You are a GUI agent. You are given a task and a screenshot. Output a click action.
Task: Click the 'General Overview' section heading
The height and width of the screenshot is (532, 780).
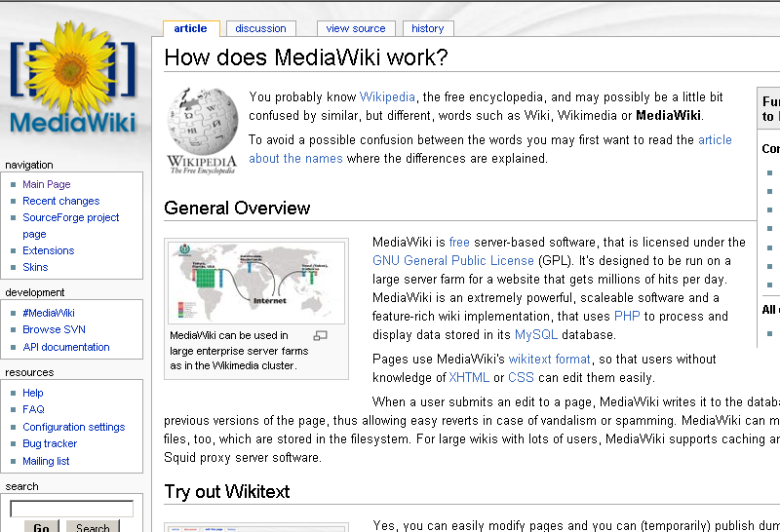pyautogui.click(x=237, y=208)
